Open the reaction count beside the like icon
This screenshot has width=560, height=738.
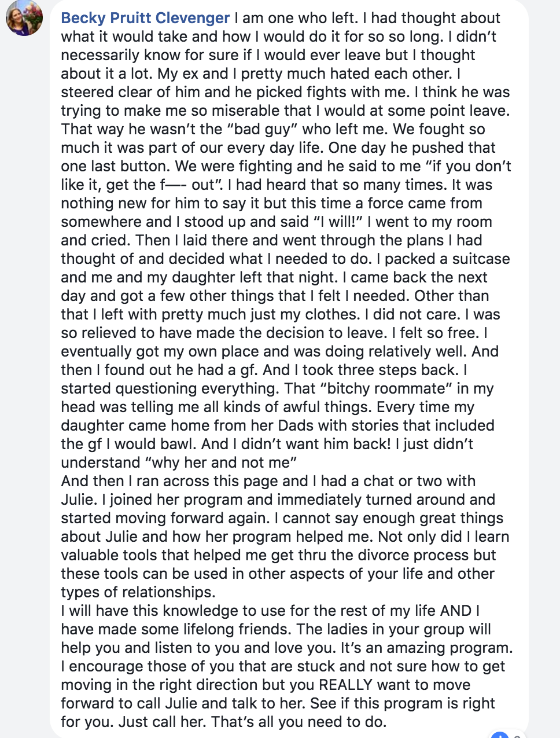[517, 735]
